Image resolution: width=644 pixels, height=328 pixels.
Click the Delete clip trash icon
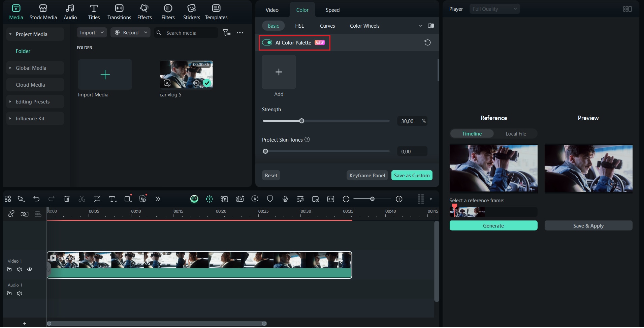point(66,199)
